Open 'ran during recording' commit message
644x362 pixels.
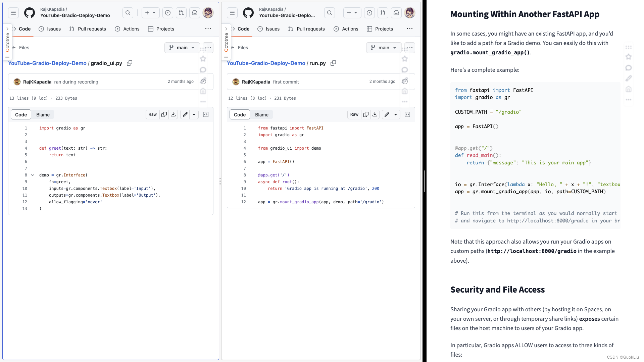point(76,82)
